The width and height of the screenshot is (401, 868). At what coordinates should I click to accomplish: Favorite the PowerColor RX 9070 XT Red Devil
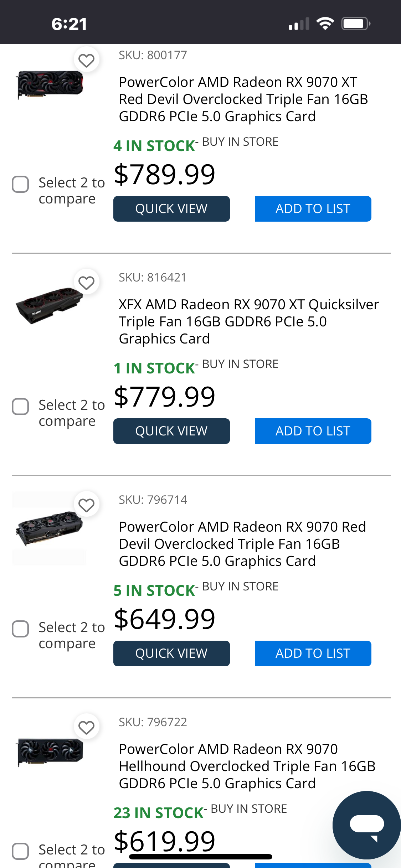(x=86, y=60)
